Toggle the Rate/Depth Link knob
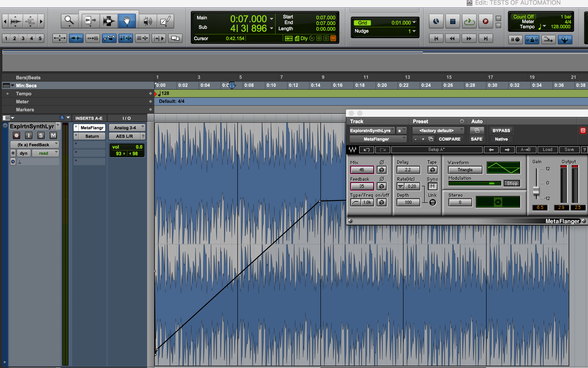This screenshot has height=368, width=588. click(x=433, y=202)
